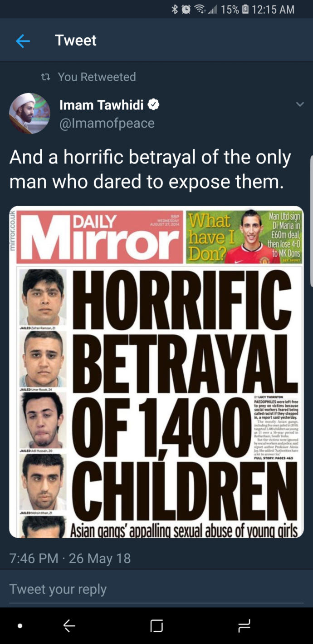Click the tweet text about horrific betrayal
The width and height of the screenshot is (313, 644).
point(150,169)
